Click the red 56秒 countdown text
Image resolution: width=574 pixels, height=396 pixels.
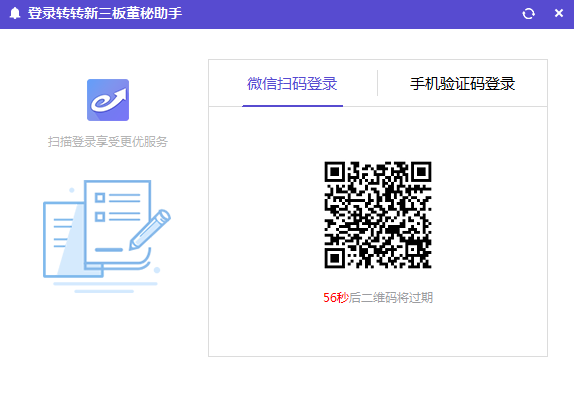click(336, 298)
